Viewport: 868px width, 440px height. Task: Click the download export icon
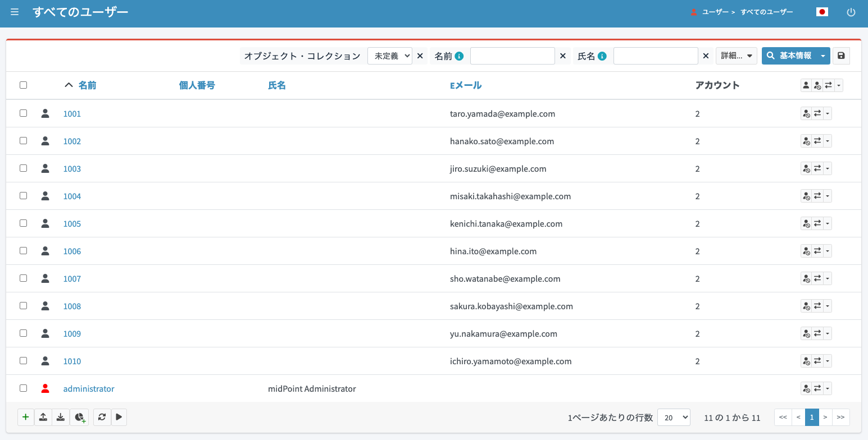click(61, 417)
